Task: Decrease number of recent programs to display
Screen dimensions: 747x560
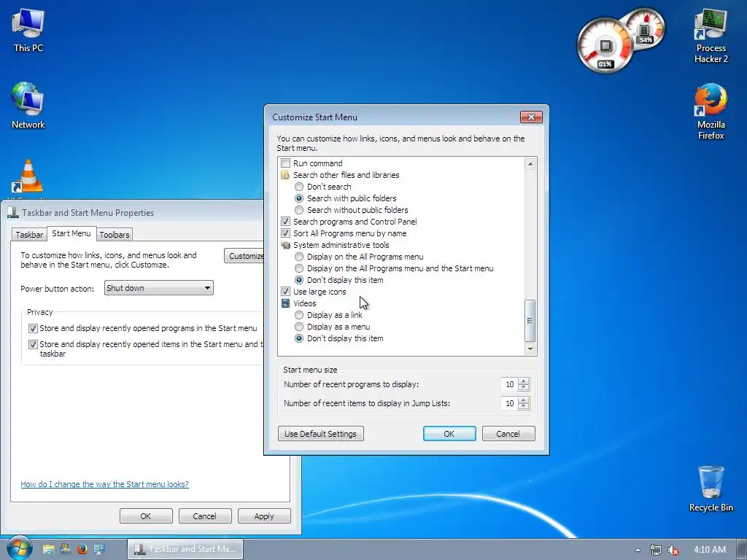Action: pos(524,388)
